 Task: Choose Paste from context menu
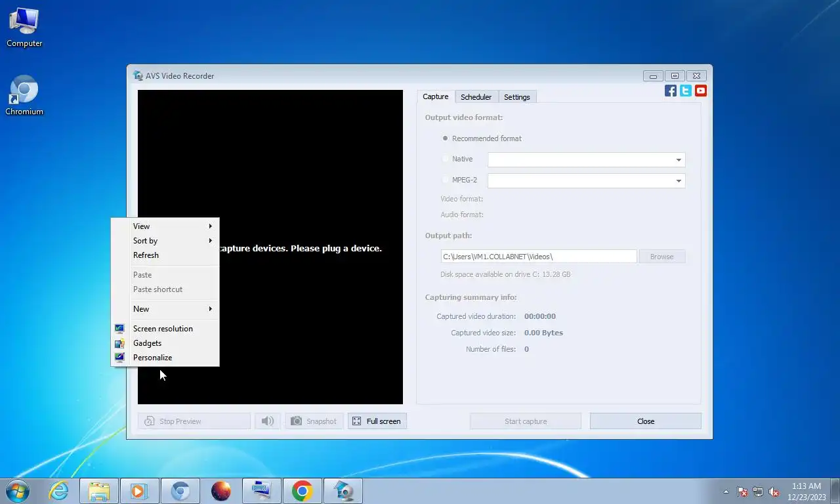point(165,275)
